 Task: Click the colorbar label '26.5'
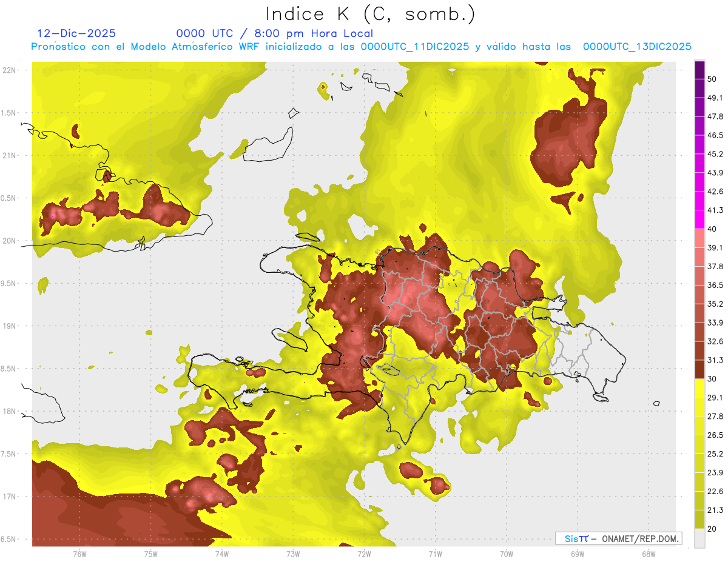[x=715, y=435]
